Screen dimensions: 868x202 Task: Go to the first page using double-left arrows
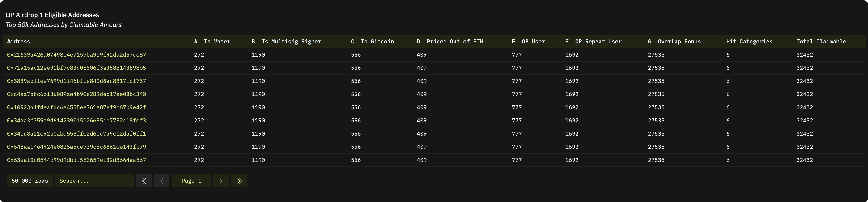click(143, 181)
